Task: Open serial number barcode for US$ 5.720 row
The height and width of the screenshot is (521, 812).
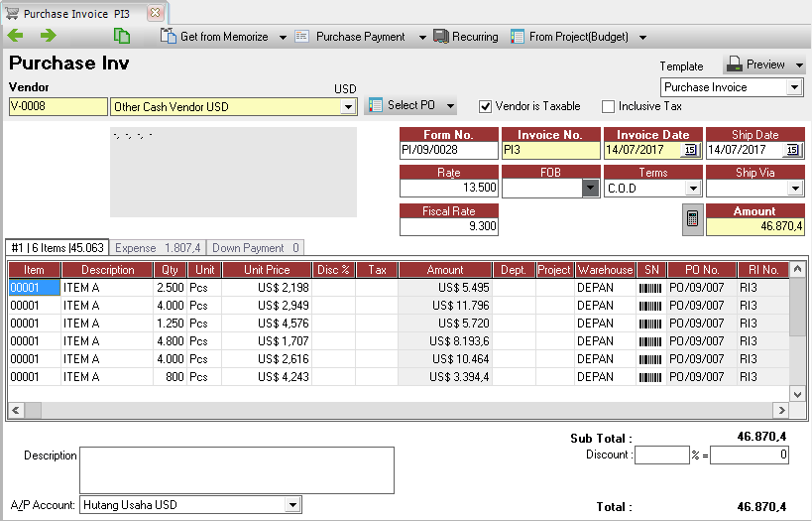Action: point(650,324)
